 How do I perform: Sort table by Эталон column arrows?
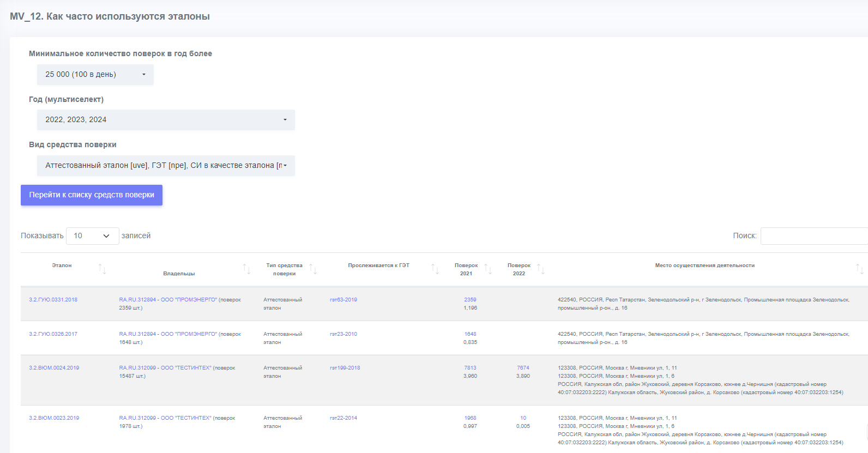coord(102,269)
